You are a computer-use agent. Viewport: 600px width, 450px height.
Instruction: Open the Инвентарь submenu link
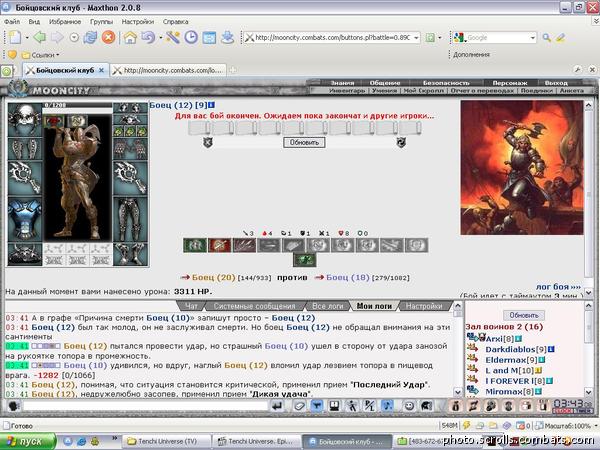pyautogui.click(x=347, y=91)
